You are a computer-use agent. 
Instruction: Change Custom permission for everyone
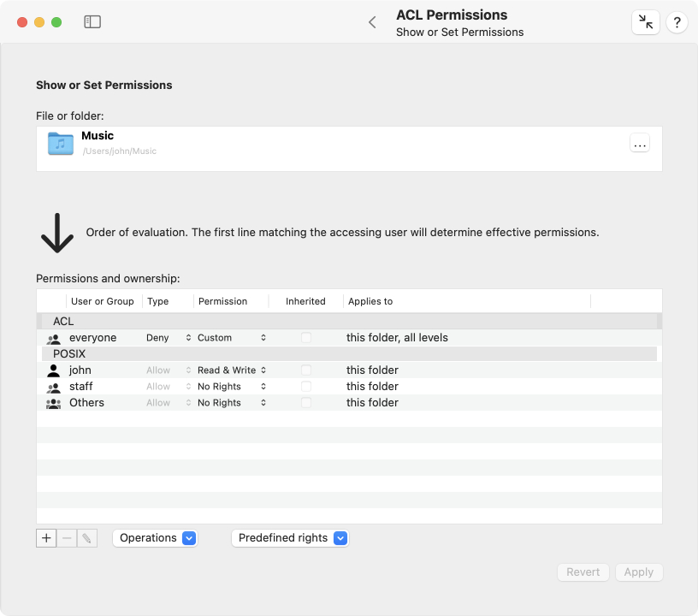pyautogui.click(x=232, y=337)
